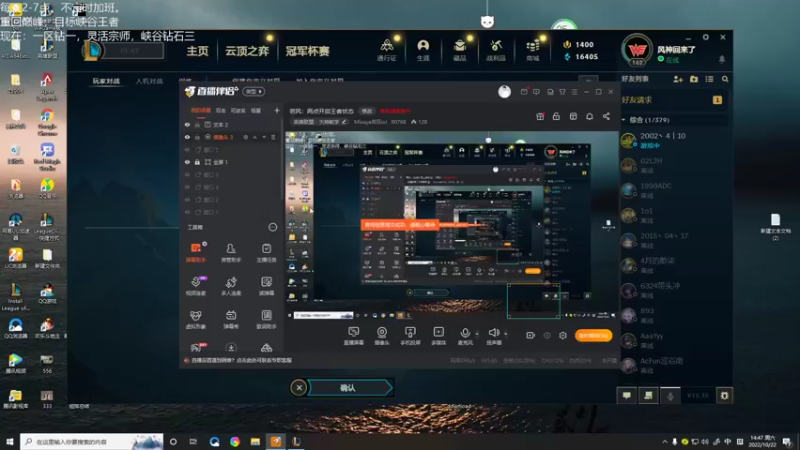
Task: Toggle the preview eye icon beside record button
Action: coord(547,335)
